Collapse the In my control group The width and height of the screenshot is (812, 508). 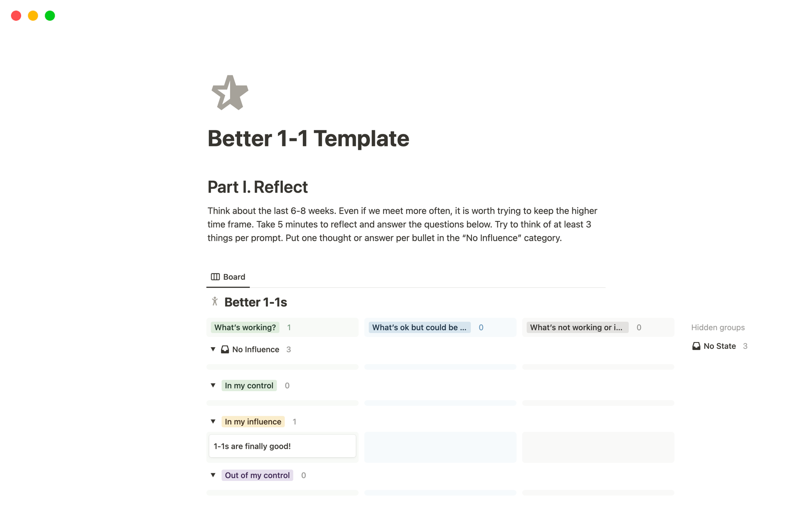pyautogui.click(x=213, y=385)
